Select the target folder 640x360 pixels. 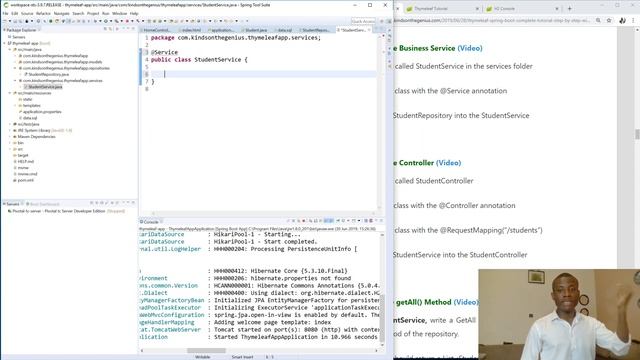coord(22,155)
